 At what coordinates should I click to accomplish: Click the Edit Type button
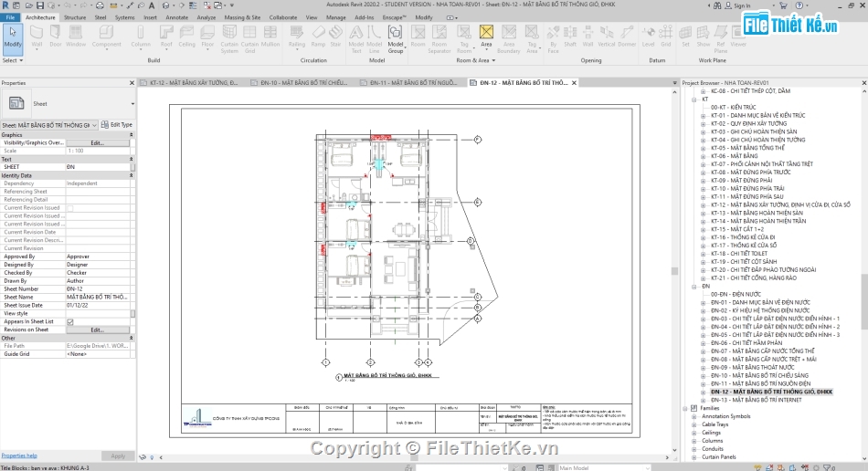tap(117, 125)
